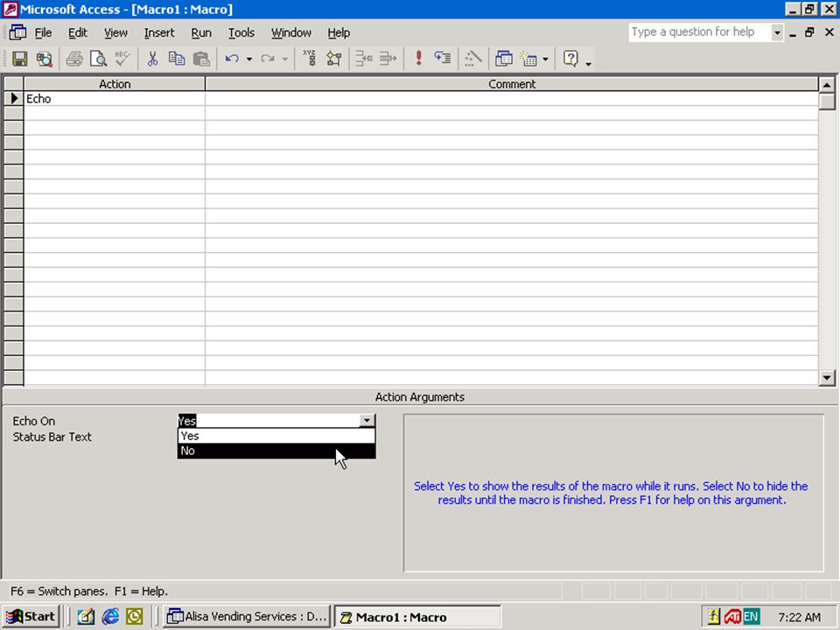Screen dimensions: 840x630
Task: Click Delete Rows toolbar icon
Action: pyautogui.click(x=388, y=59)
